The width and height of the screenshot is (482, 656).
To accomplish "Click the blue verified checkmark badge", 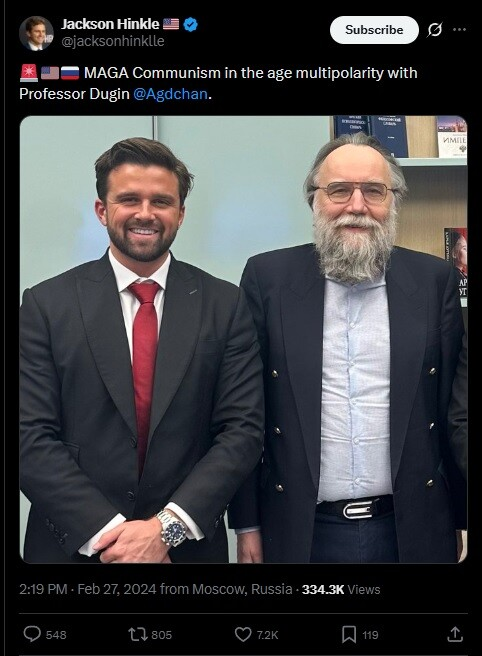I will (x=190, y=24).
